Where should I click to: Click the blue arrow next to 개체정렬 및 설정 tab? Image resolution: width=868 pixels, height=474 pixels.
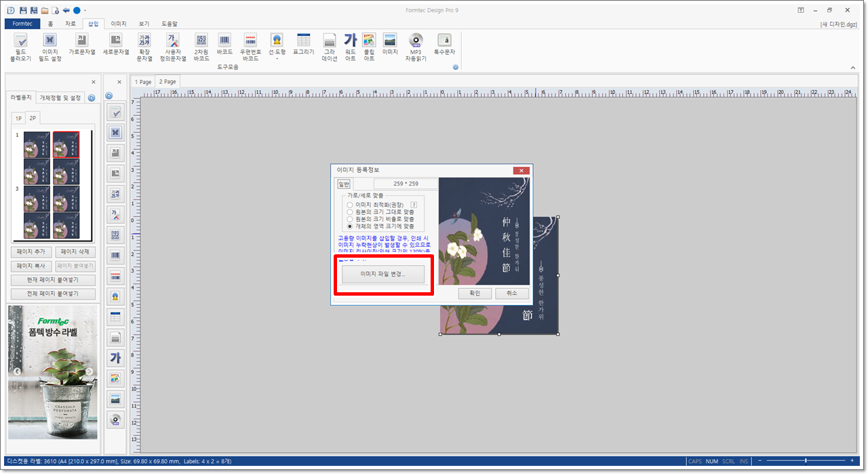pyautogui.click(x=92, y=98)
